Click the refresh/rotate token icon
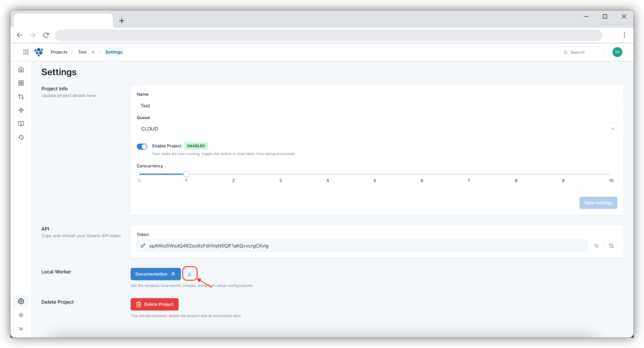The height and width of the screenshot is (348, 644). (x=611, y=246)
